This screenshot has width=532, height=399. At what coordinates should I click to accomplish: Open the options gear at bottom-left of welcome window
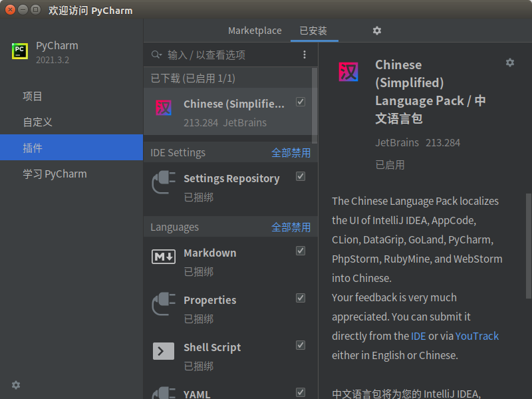(16, 385)
